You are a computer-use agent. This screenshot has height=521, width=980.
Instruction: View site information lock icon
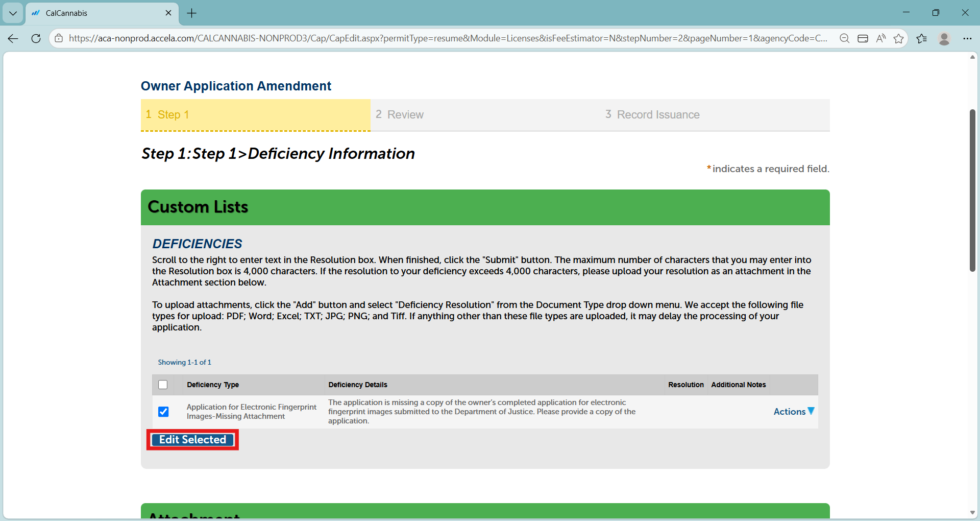click(59, 38)
